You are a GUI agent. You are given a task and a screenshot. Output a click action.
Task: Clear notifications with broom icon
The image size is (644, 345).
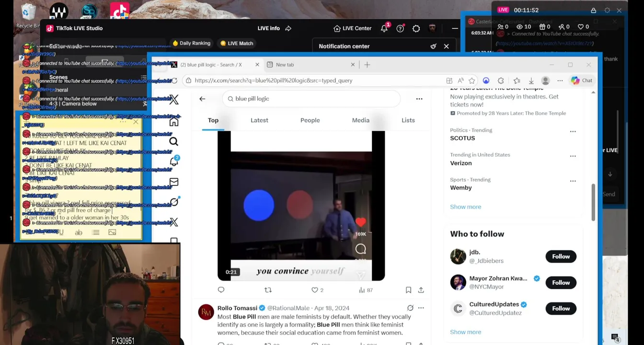(433, 46)
